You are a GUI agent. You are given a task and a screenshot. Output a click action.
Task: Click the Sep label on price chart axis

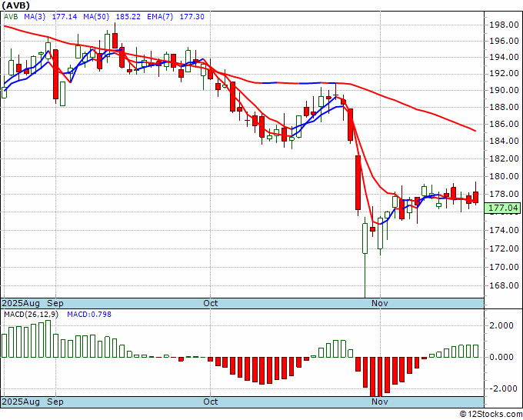55,304
